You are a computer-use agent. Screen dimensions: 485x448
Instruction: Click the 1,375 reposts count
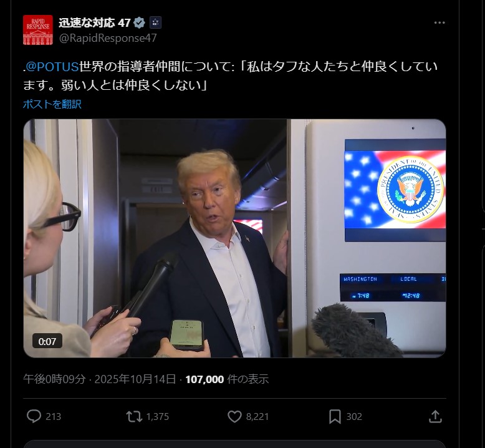click(158, 417)
